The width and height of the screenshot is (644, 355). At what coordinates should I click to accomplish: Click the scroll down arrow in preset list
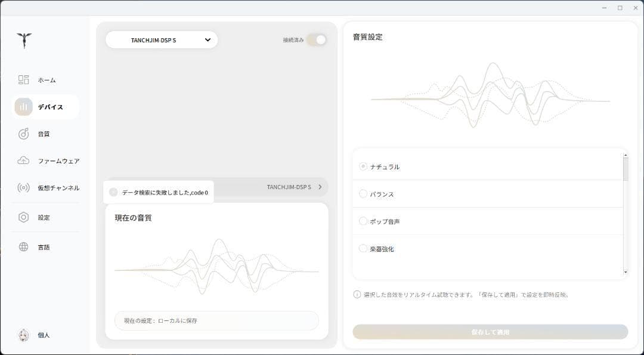[626, 272]
